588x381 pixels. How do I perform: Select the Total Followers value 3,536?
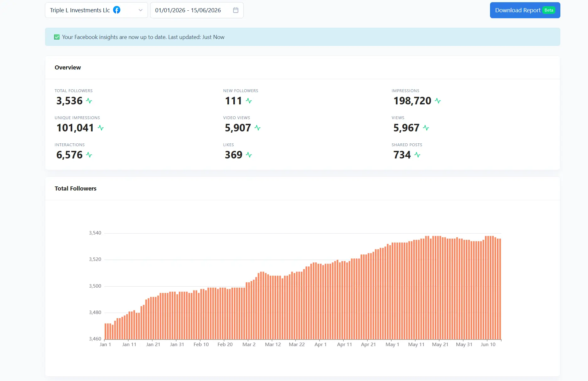[69, 101]
